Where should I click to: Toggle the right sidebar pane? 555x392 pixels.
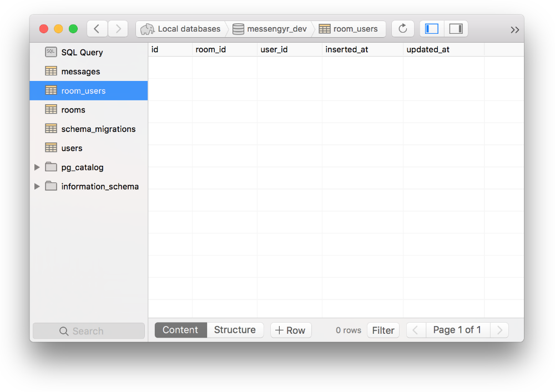456,29
